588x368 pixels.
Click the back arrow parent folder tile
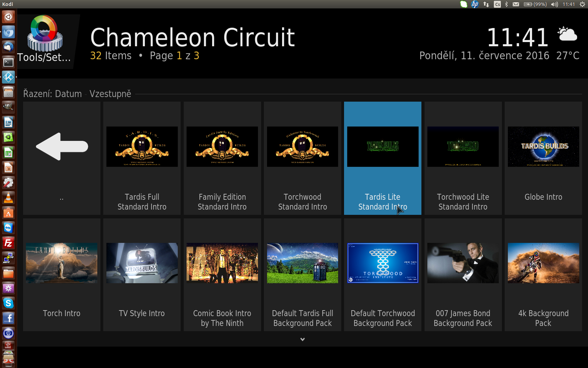(x=62, y=158)
